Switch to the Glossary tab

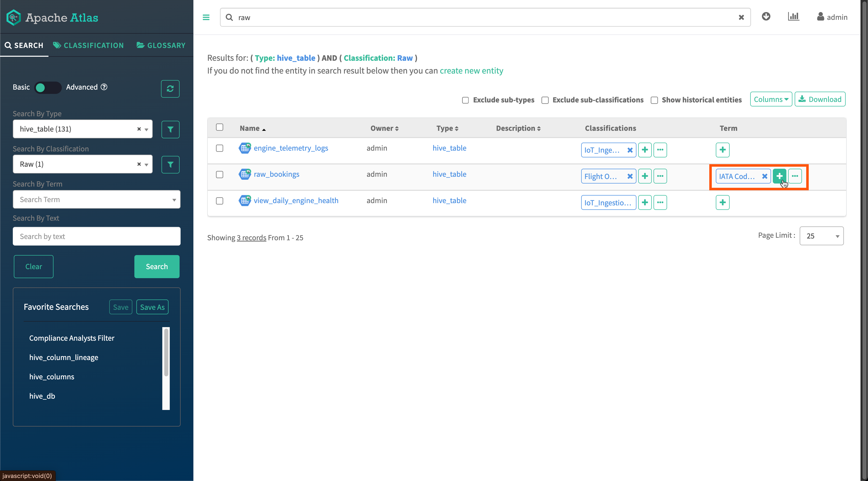(161, 45)
